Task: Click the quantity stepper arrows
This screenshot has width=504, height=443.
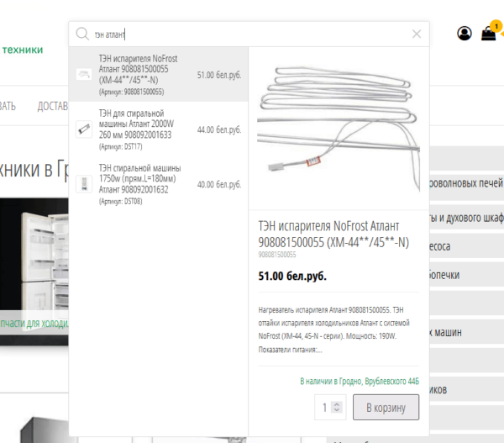Action: 337,408
